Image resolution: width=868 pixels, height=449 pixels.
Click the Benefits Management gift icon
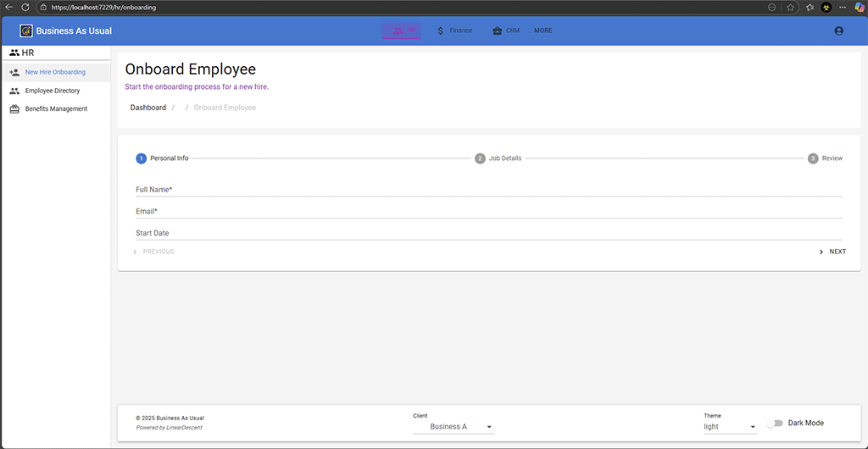click(x=14, y=109)
